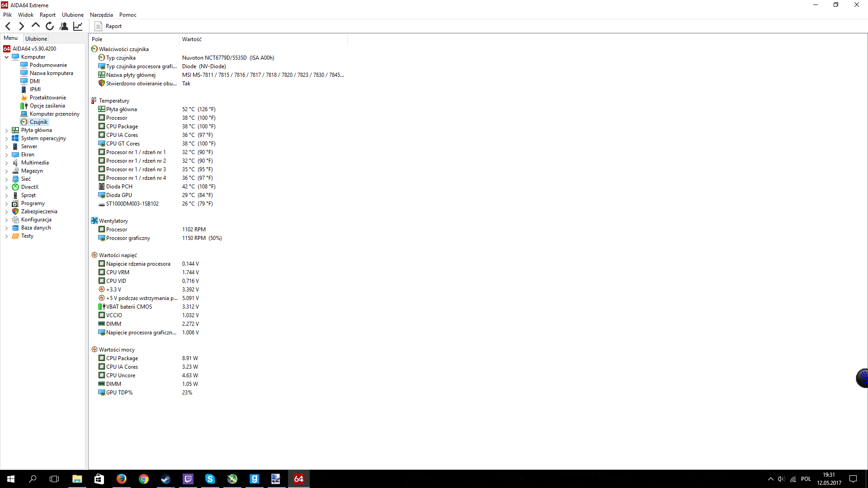
Task: Expand the Serwer tree node
Action: [6, 146]
